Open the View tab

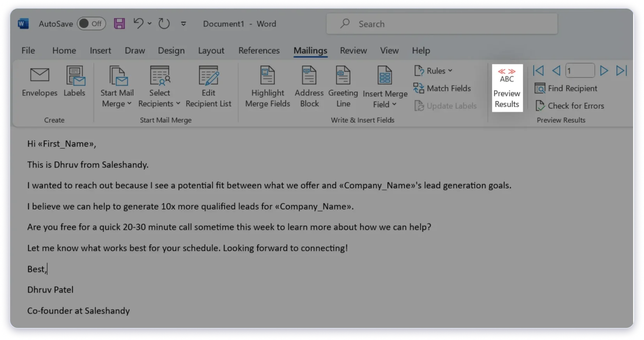[x=389, y=50]
